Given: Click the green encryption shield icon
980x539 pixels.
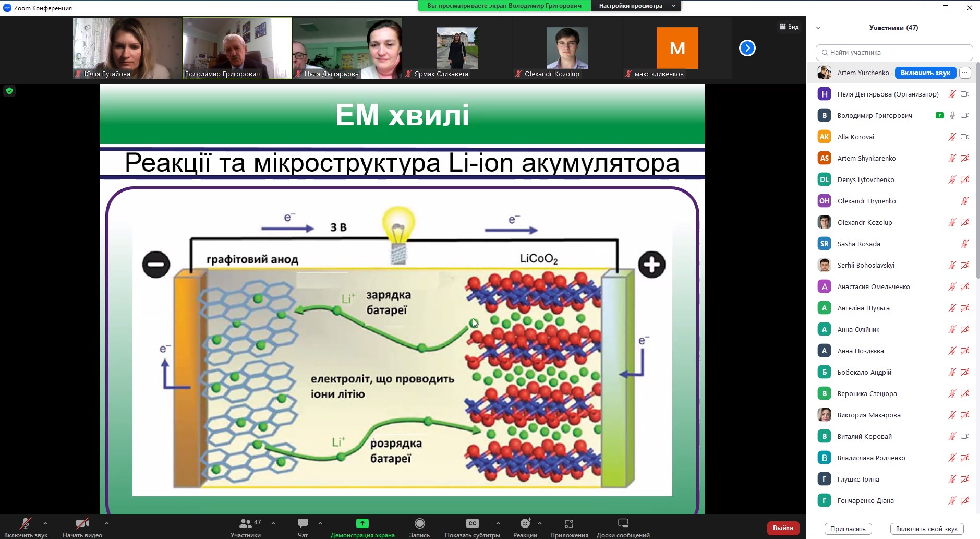Looking at the screenshot, I should pos(9,91).
